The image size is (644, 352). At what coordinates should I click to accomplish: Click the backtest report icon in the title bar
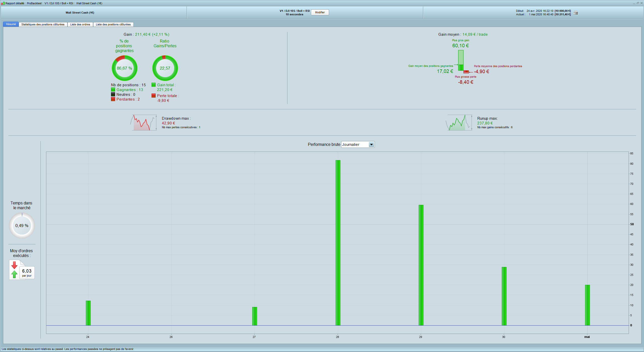click(x=3, y=3)
